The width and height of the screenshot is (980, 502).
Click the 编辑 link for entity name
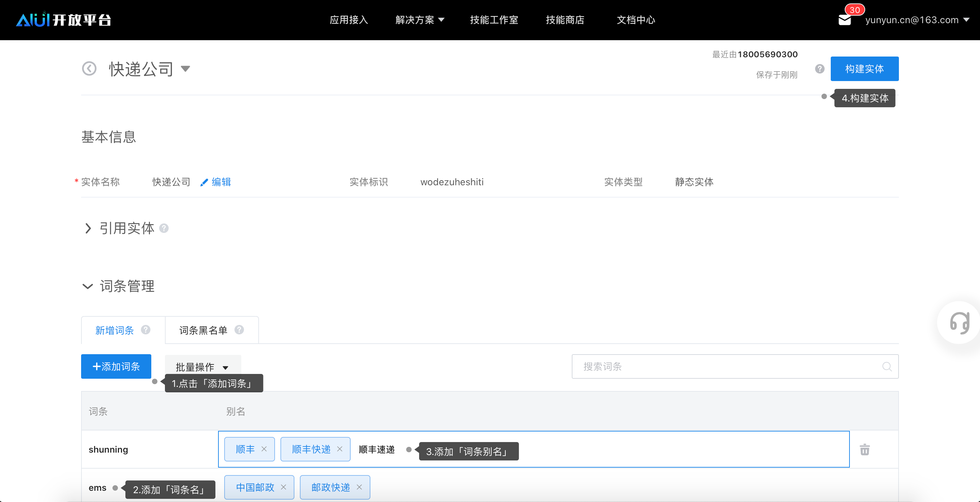coord(221,182)
